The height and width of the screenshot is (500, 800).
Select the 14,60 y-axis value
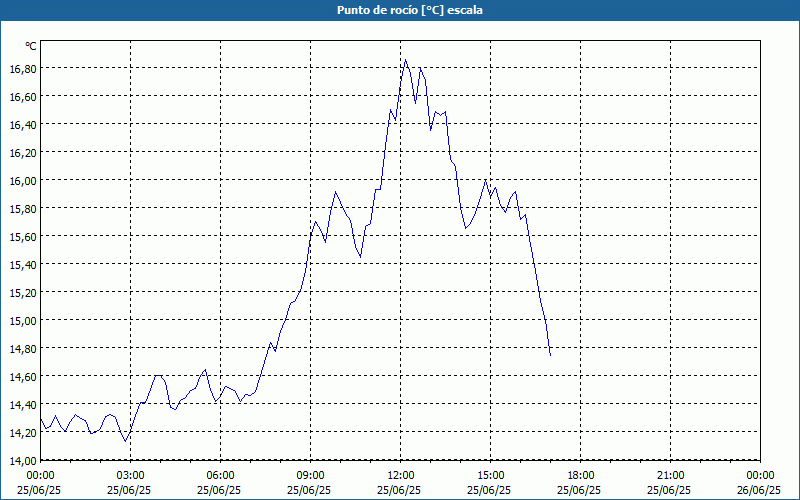(23, 377)
